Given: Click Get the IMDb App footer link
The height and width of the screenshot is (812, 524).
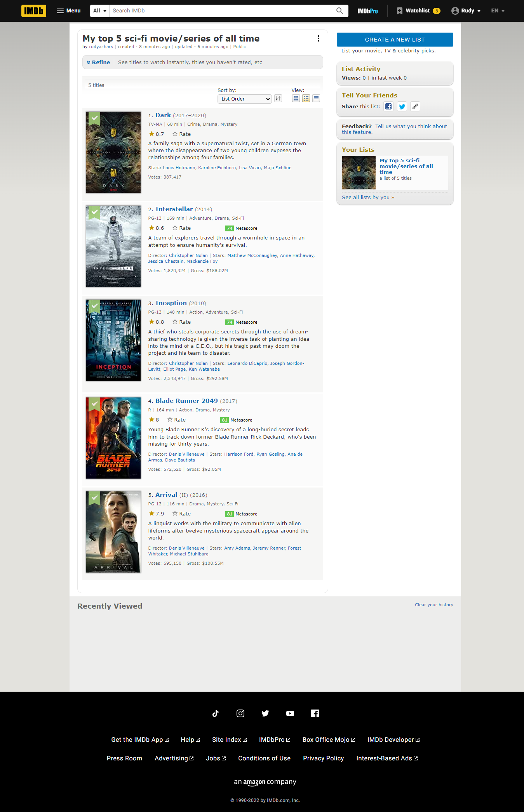Looking at the screenshot, I should click(x=140, y=740).
